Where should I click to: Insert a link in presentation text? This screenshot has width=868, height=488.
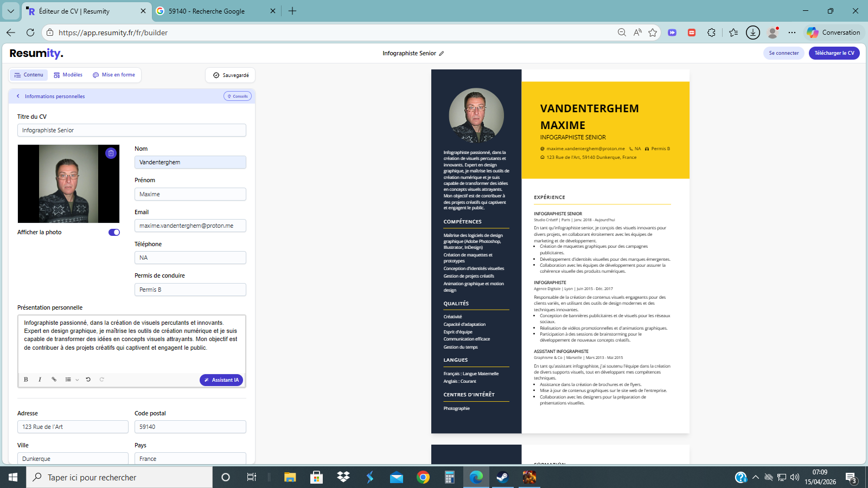pos(54,380)
